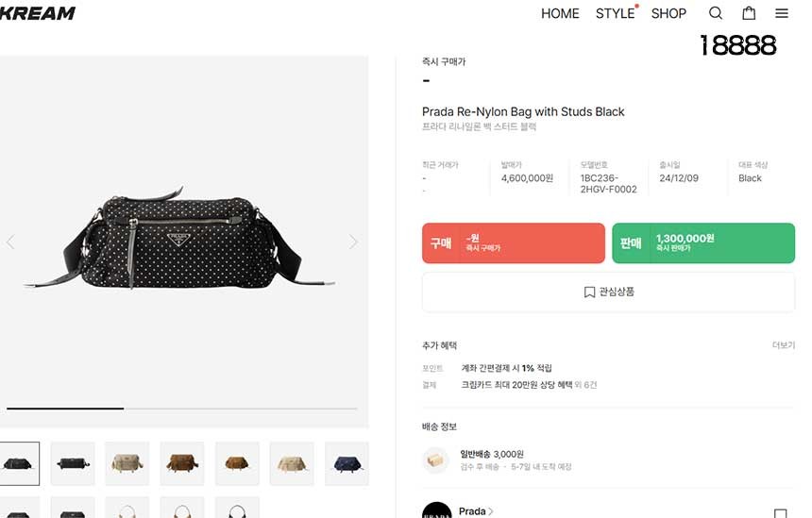Click the Prada brand logo circle
This screenshot has height=518, width=812.
pyautogui.click(x=436, y=510)
